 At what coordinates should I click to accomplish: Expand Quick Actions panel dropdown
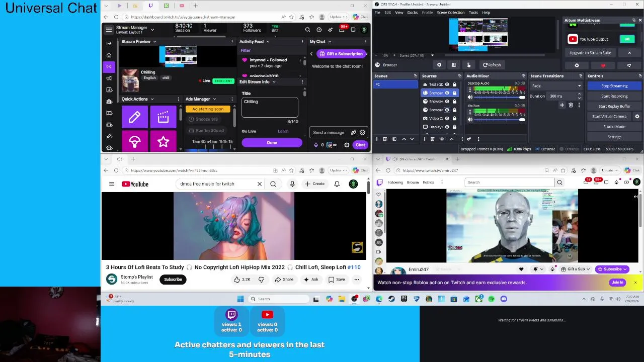[x=152, y=99]
